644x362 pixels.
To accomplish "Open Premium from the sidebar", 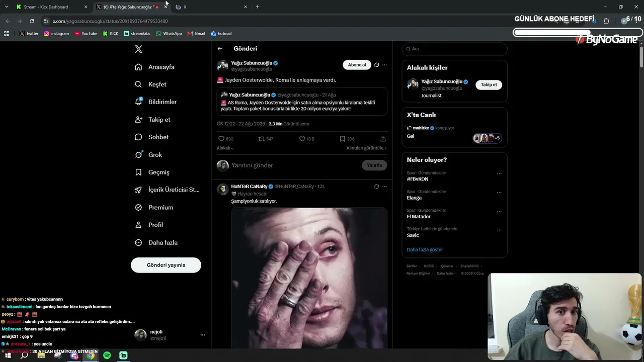I will (154, 208).
